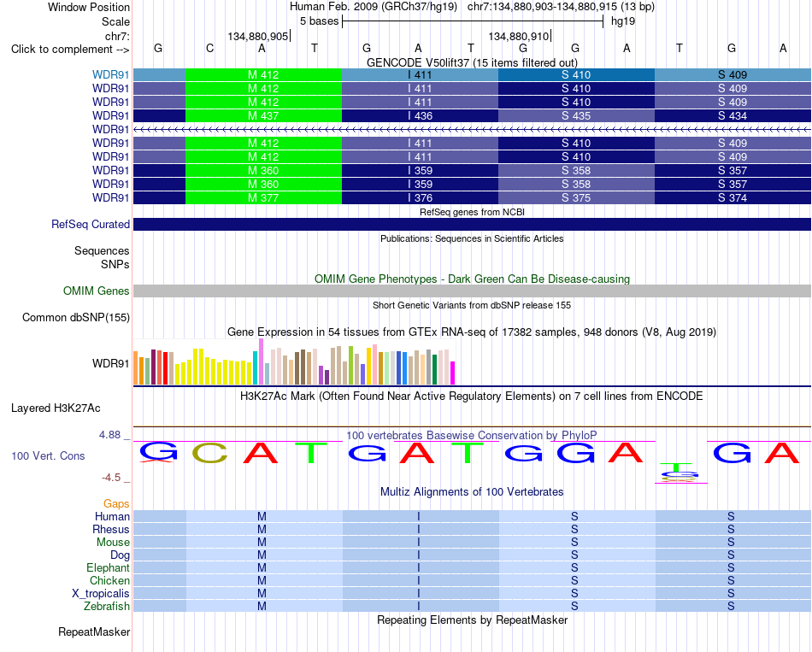Click the 'I 376' codon block
The height and width of the screenshot is (652, 812).
pyautogui.click(x=420, y=198)
